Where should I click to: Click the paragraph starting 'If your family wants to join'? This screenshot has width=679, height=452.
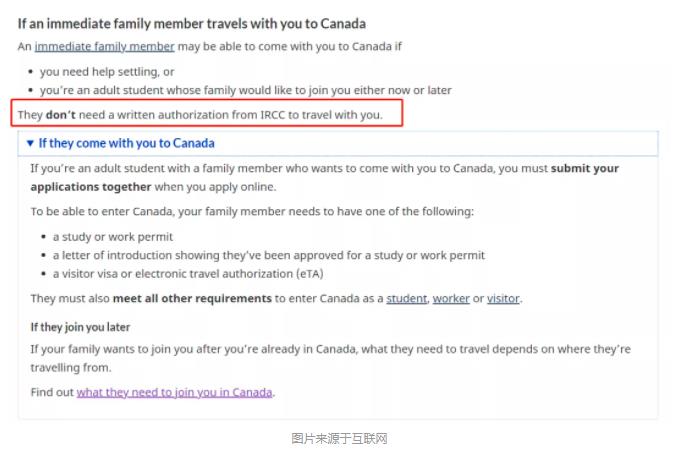[330, 358]
